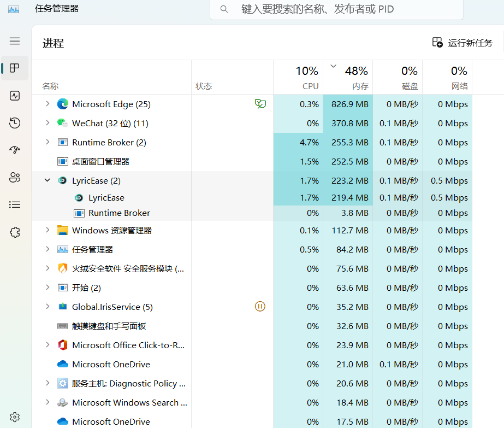
Task: Open the Users page in sidebar
Action: point(15,177)
